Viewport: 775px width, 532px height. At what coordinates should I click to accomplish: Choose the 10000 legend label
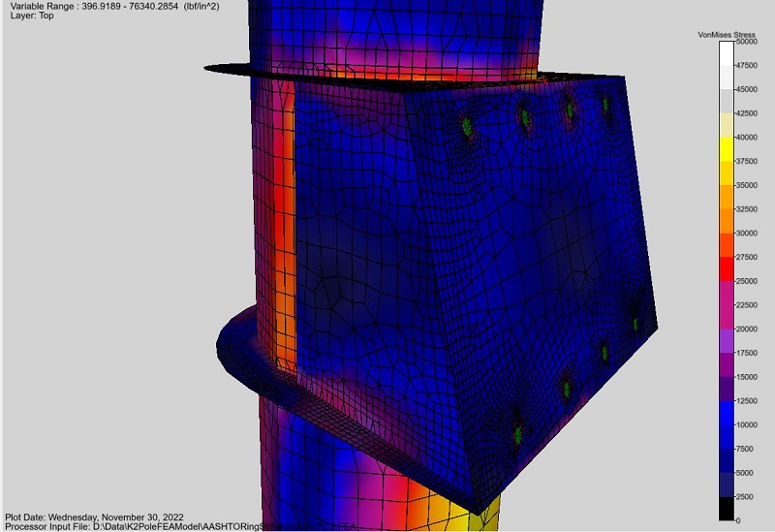point(746,425)
